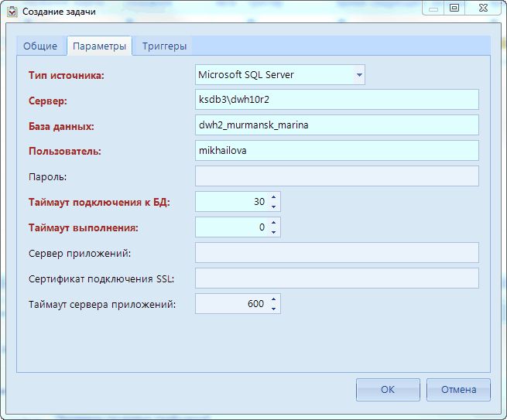Open the Тип источника dropdown
Screen dimensions: 507x420
(358, 75)
